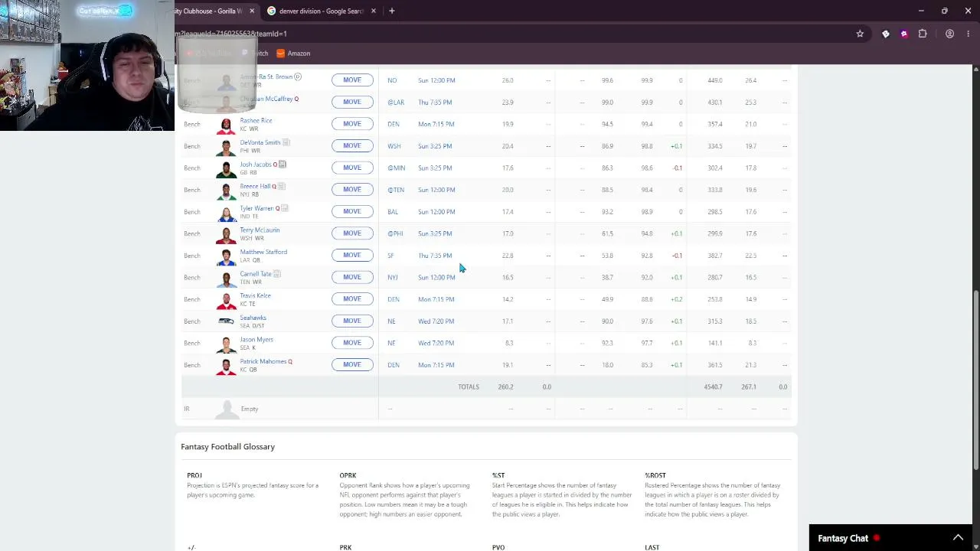
Task: Open Breece Hall's player profile link
Action: coord(255,186)
